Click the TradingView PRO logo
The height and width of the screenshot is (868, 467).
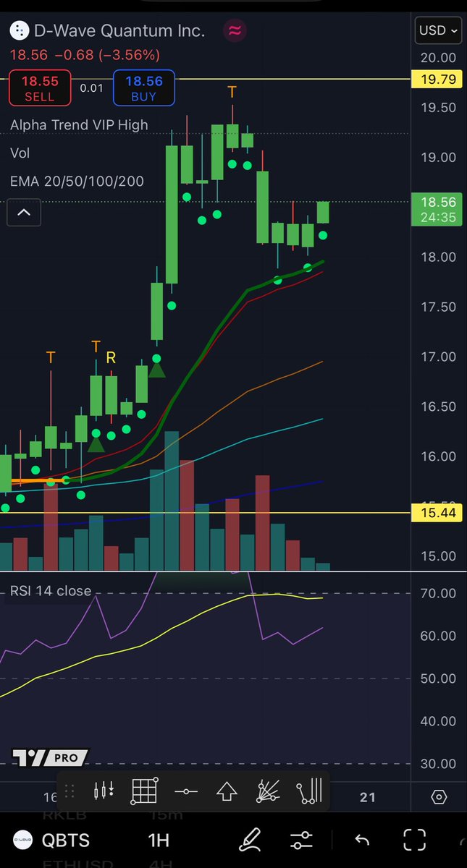point(50,757)
